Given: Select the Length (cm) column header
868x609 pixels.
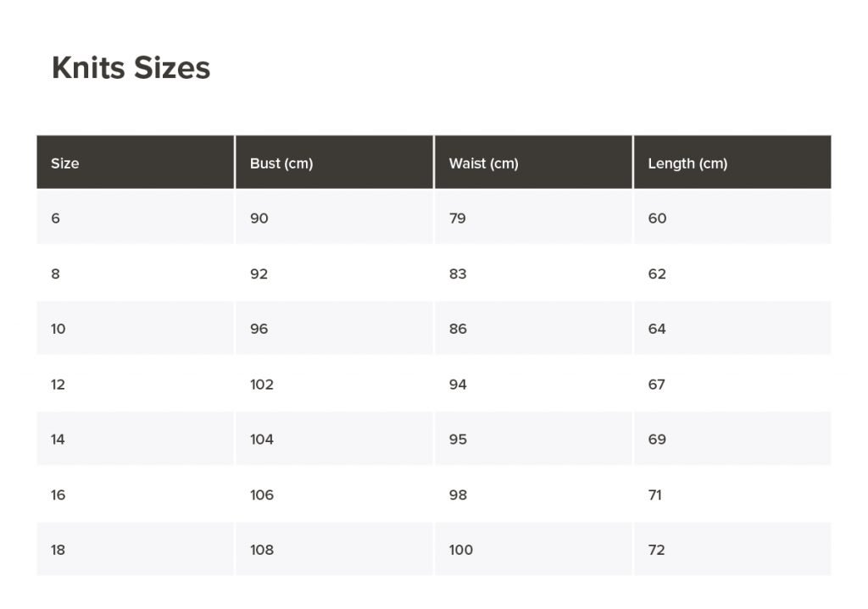Looking at the screenshot, I should tap(687, 163).
